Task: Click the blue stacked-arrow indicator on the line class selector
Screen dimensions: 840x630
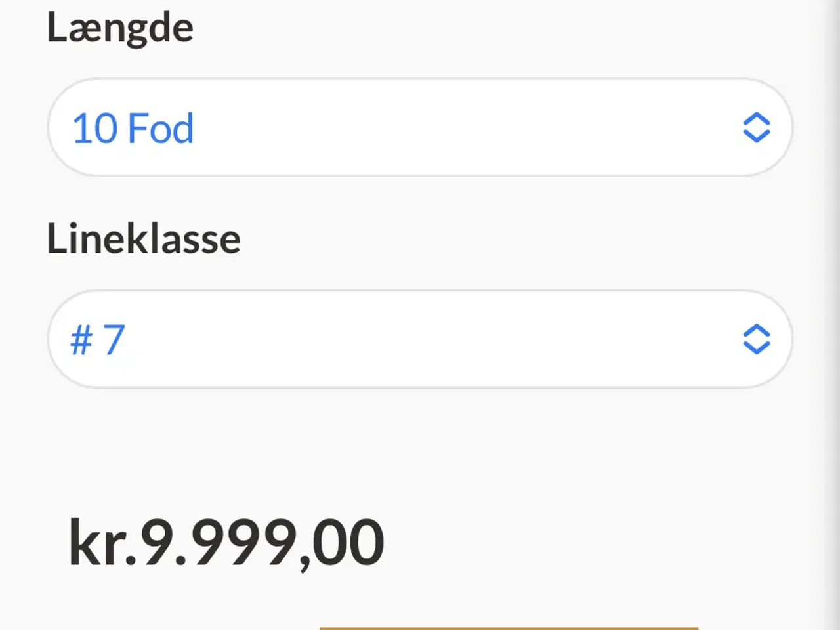Action: click(756, 339)
